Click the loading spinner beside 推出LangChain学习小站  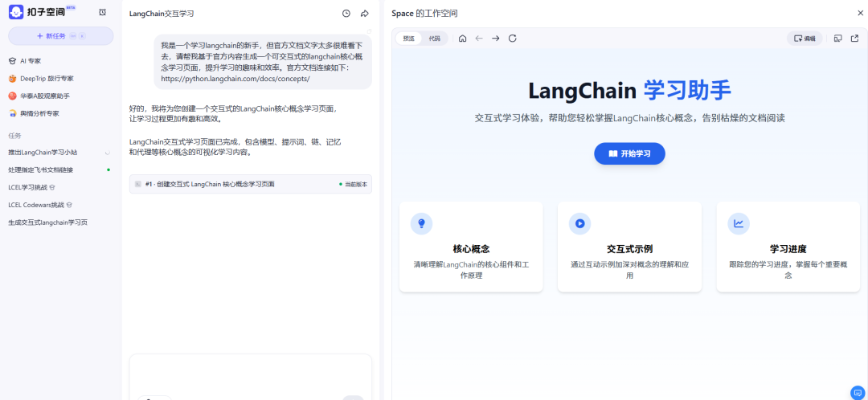[x=108, y=152]
